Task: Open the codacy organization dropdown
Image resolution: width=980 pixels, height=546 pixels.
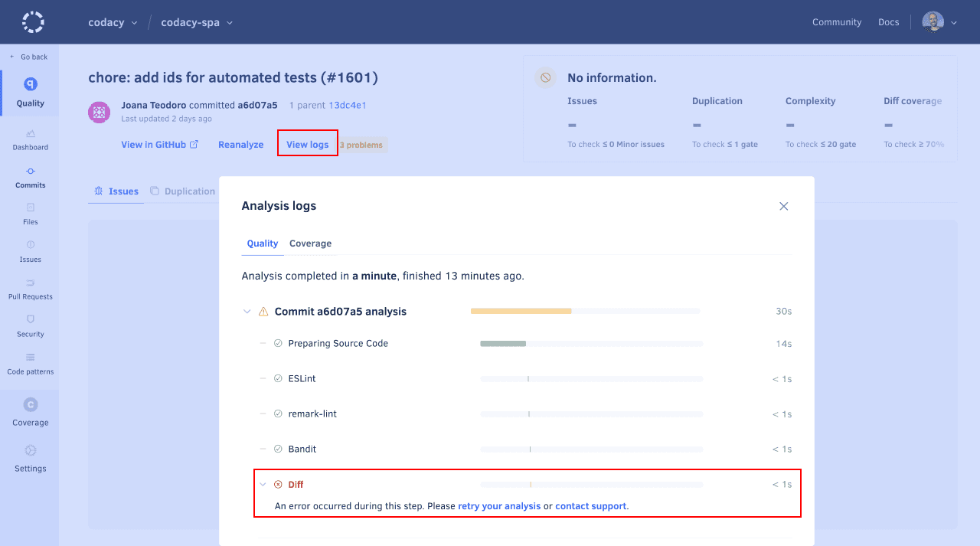Action: point(113,22)
